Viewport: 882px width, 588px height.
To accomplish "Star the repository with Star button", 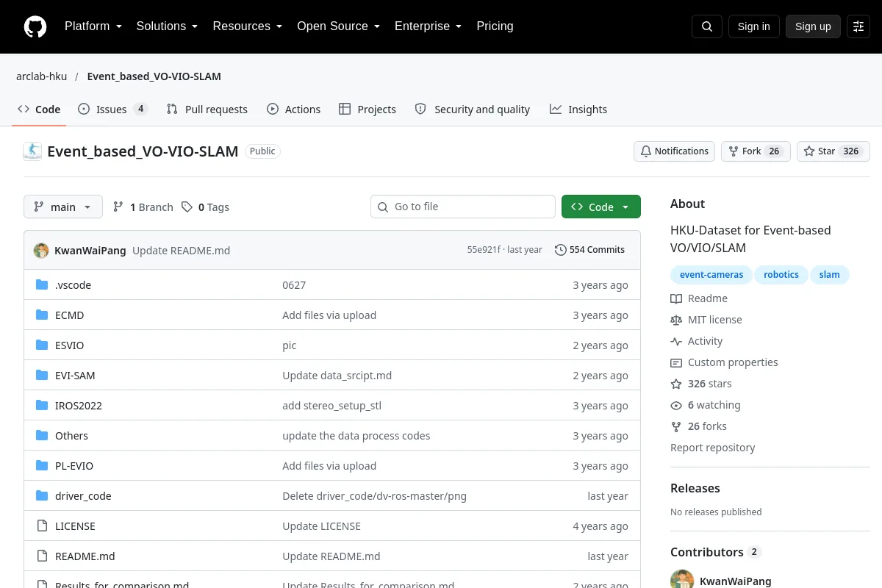I will pos(833,151).
